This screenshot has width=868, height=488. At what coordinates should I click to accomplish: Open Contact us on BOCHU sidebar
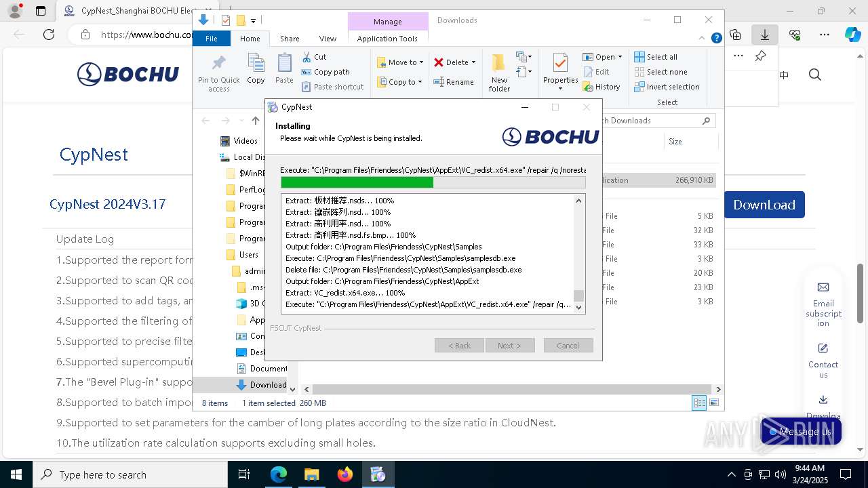click(823, 361)
